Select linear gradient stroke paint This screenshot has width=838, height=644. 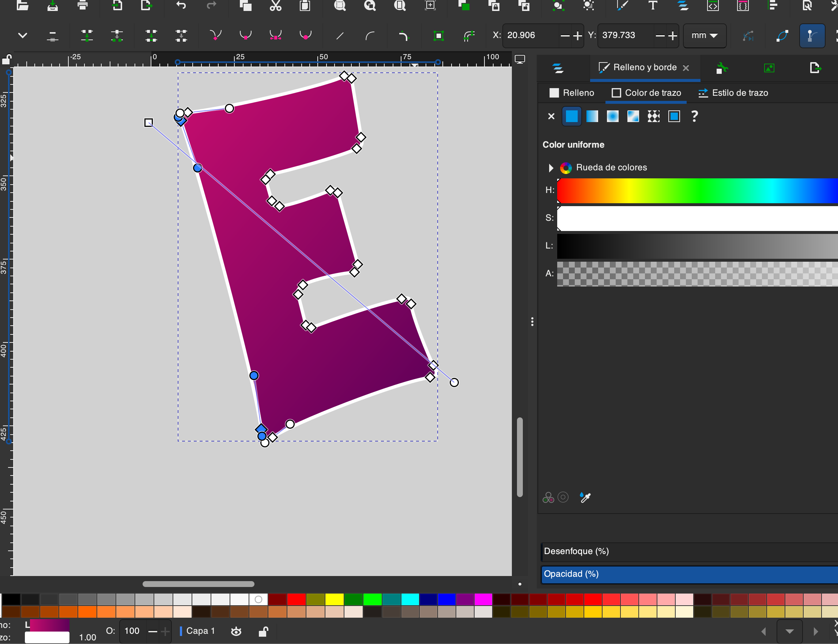click(x=592, y=116)
